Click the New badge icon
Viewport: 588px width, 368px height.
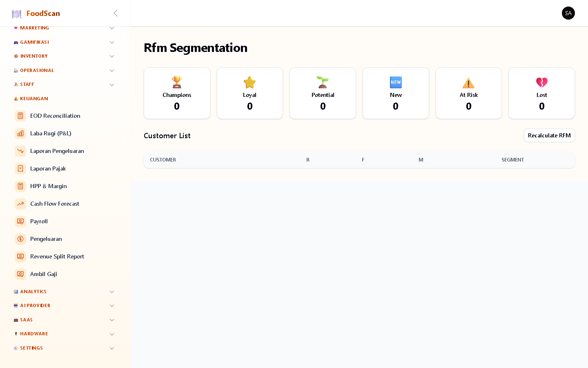pos(396,82)
